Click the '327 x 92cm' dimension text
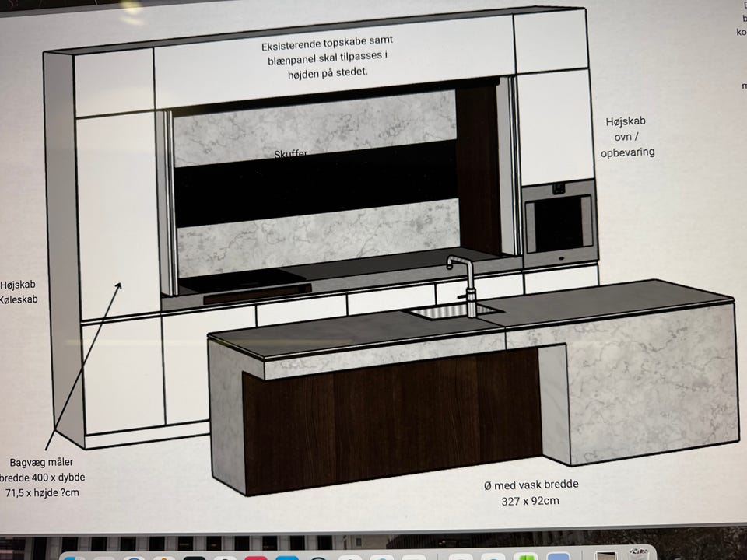Screen dimensions: 747x560 (x=530, y=501)
